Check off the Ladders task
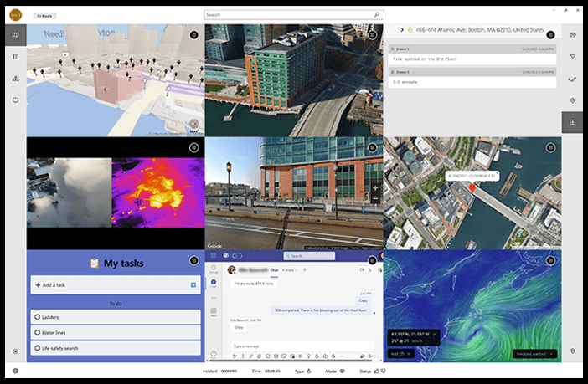Image resolution: width=588 pixels, height=384 pixels. tap(39, 317)
